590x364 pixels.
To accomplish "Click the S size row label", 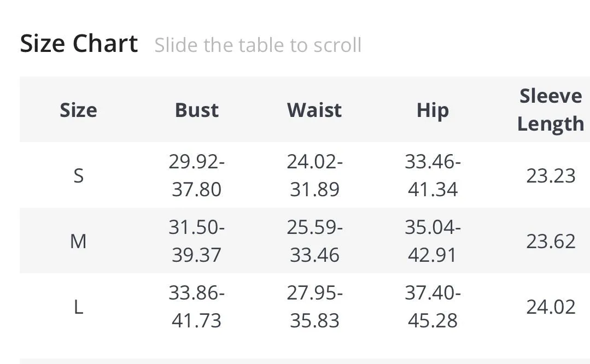I will [78, 175].
